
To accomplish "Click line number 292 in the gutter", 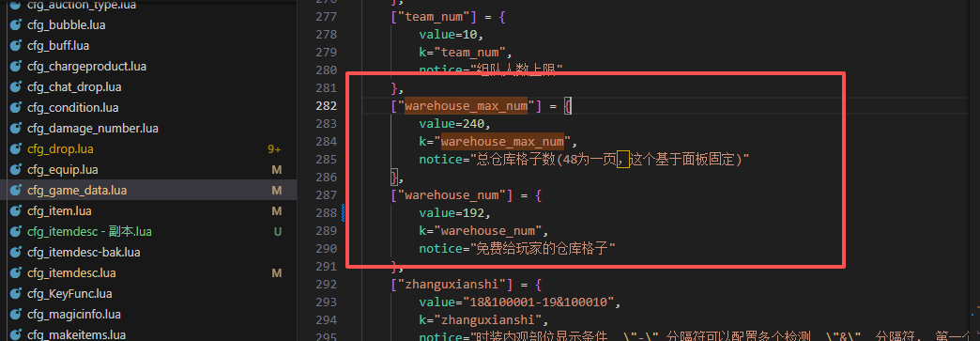I will point(327,285).
